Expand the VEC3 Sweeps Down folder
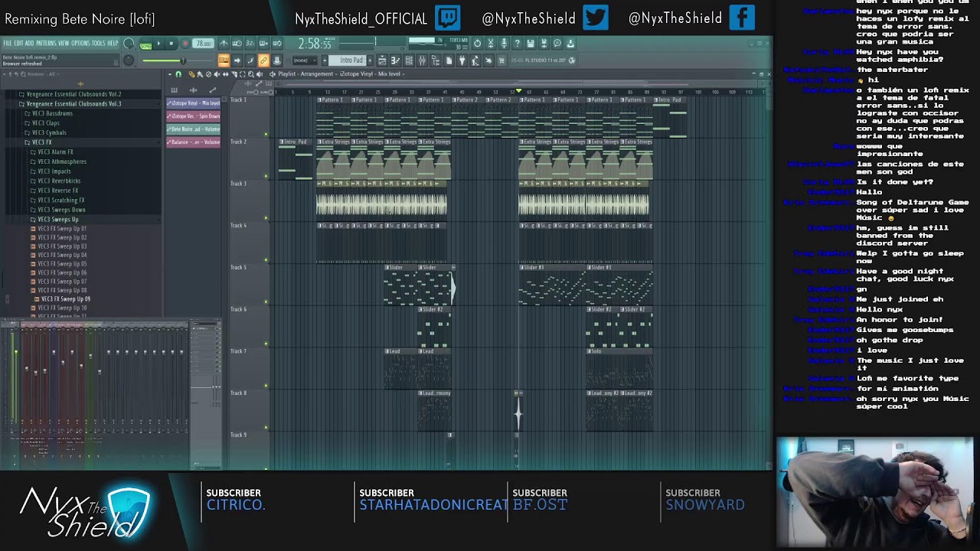The height and width of the screenshot is (551, 980). (x=57, y=210)
